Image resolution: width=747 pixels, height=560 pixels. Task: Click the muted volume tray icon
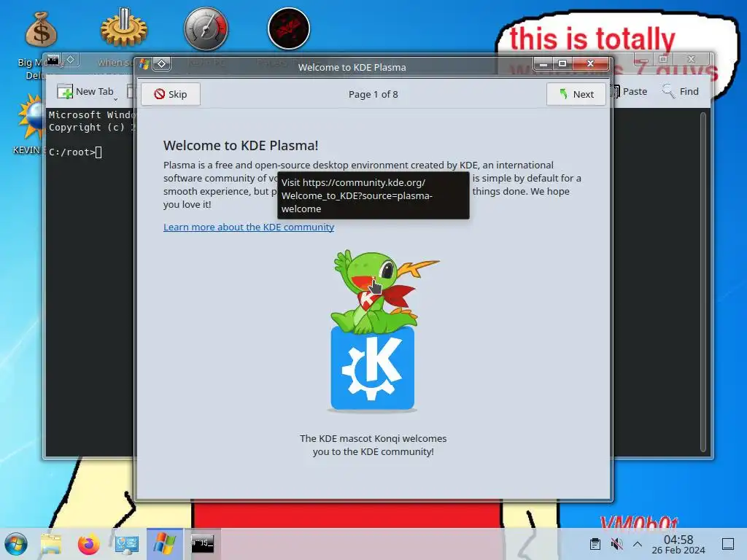tap(616, 544)
